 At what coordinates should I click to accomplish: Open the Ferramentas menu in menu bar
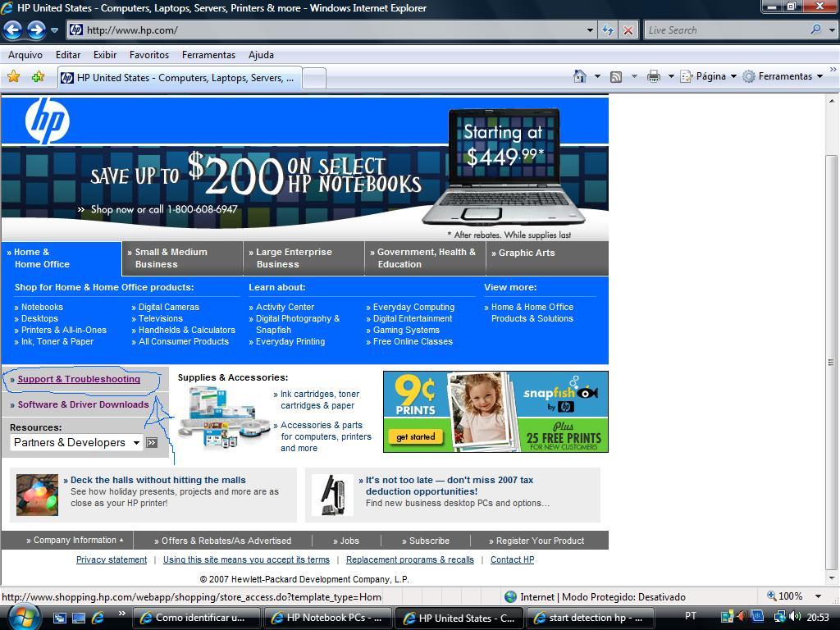pyautogui.click(x=208, y=55)
